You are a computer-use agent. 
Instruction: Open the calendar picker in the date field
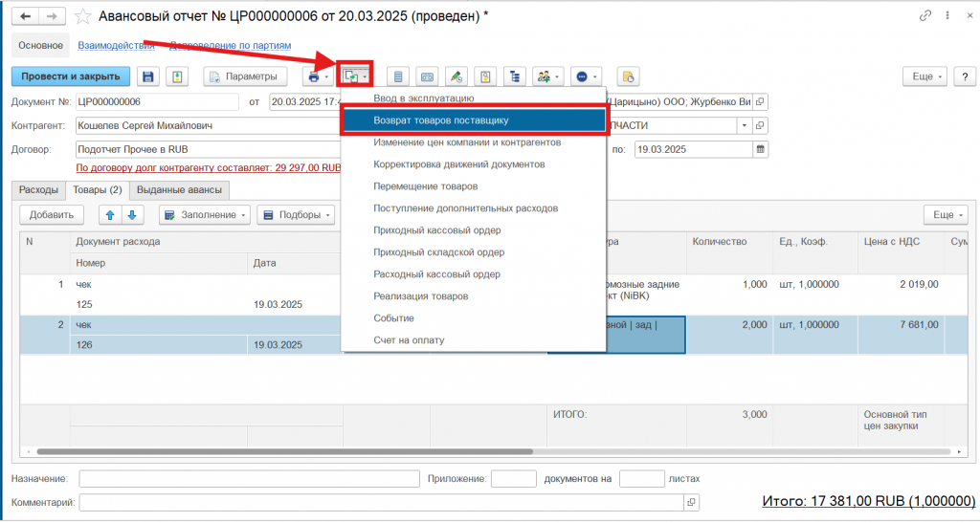[761, 149]
